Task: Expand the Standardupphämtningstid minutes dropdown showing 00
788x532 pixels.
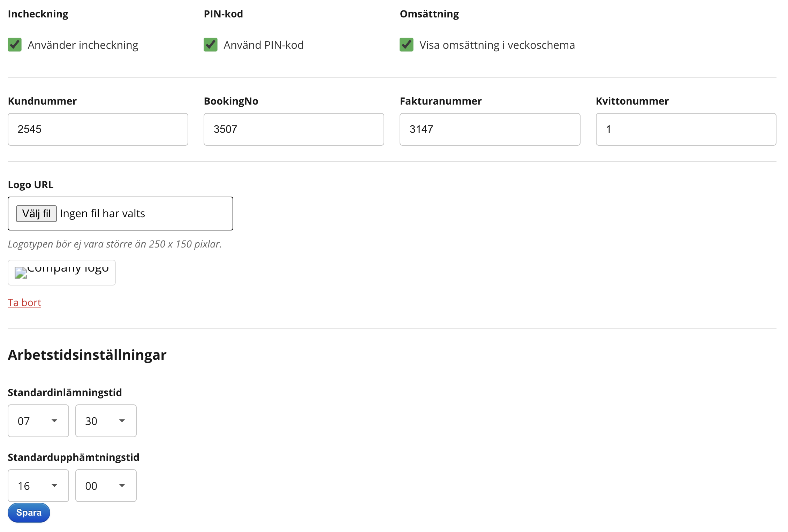Action: [106, 486]
